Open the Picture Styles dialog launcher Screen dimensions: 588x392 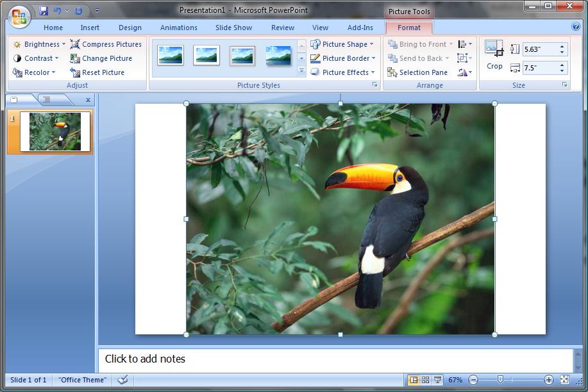pos(374,85)
